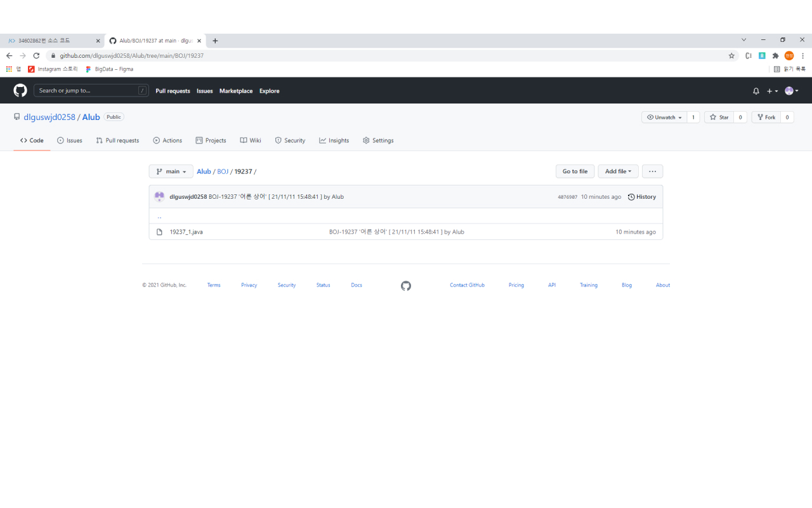
Task: Open the notifications bell
Action: coord(756,91)
